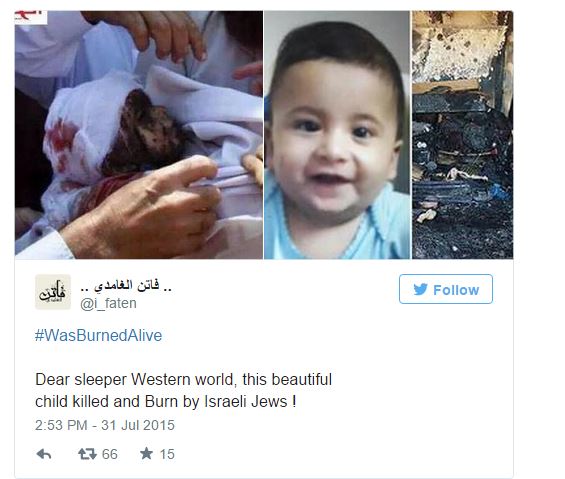Click the reply arrow icon
This screenshot has width=565, height=479.
[x=44, y=454]
